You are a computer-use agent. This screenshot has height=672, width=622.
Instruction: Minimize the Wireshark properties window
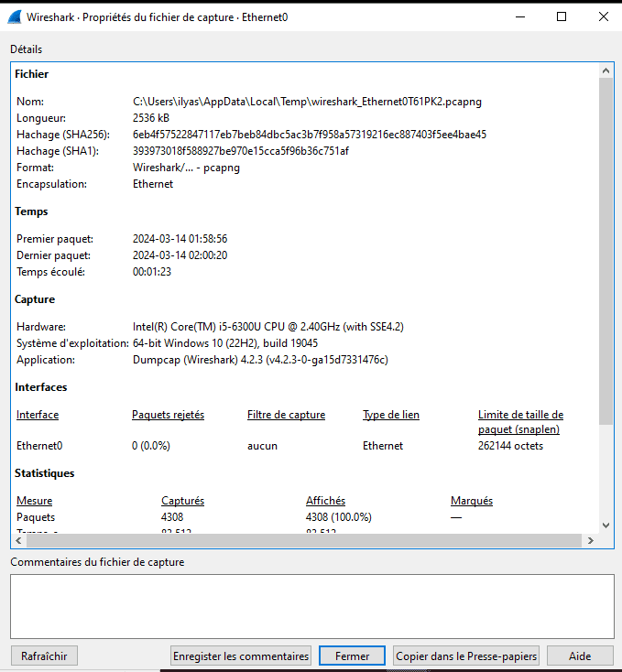[520, 16]
